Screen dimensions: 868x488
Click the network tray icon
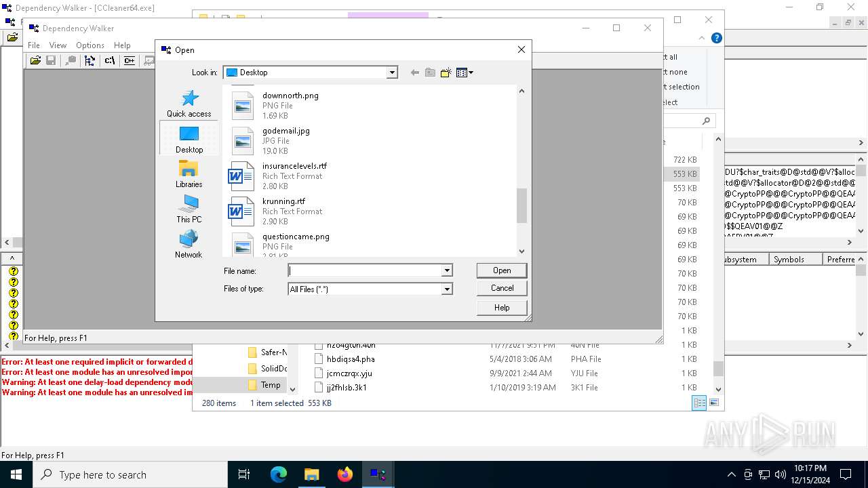[x=764, y=474]
